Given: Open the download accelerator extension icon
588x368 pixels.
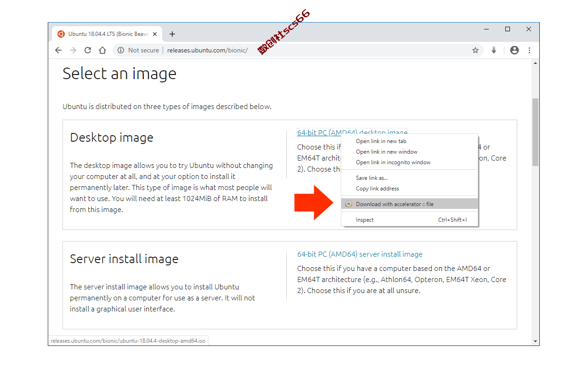Looking at the screenshot, I should click(494, 50).
